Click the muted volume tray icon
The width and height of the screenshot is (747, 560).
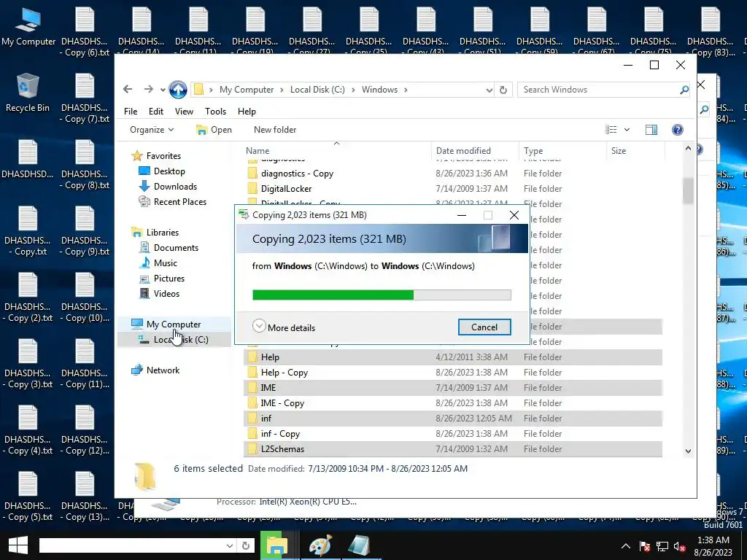coord(680,546)
